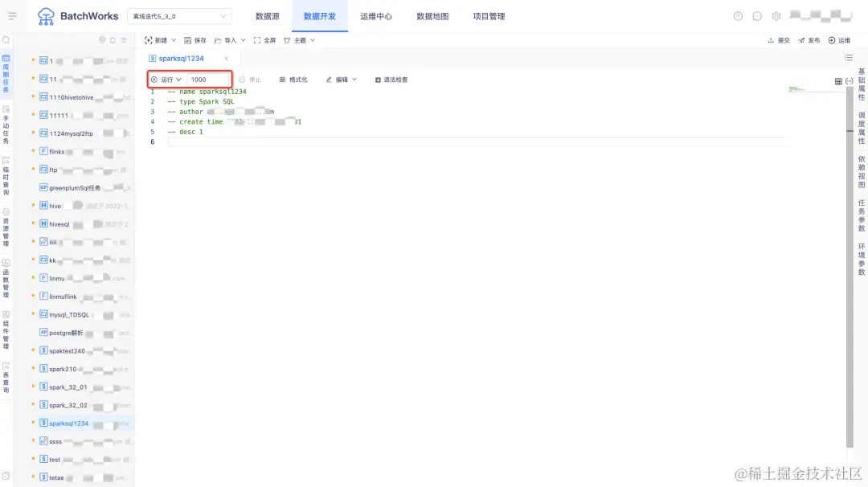Open the 数据开发 top navigation tab
Screen dimensions: 868x487
tap(319, 16)
